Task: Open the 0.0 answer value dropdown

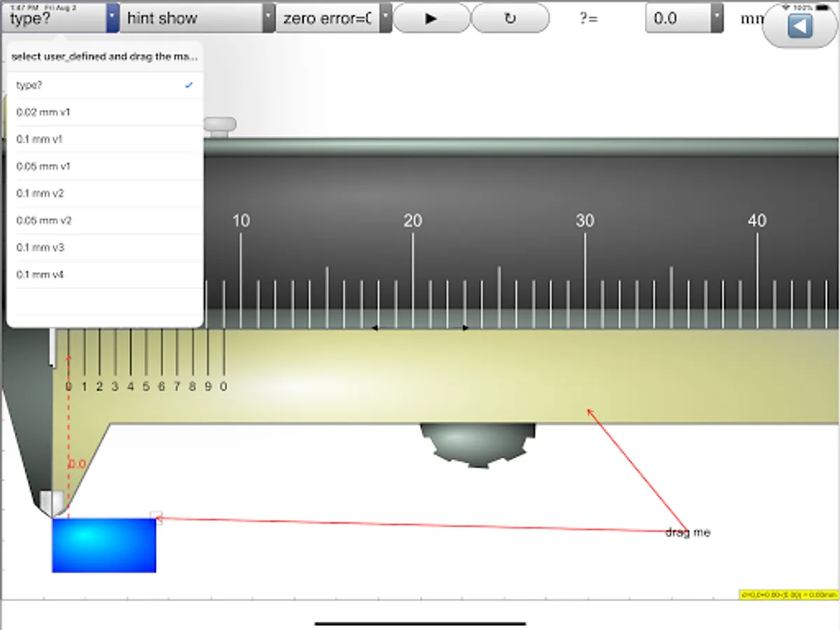Action: coord(684,18)
